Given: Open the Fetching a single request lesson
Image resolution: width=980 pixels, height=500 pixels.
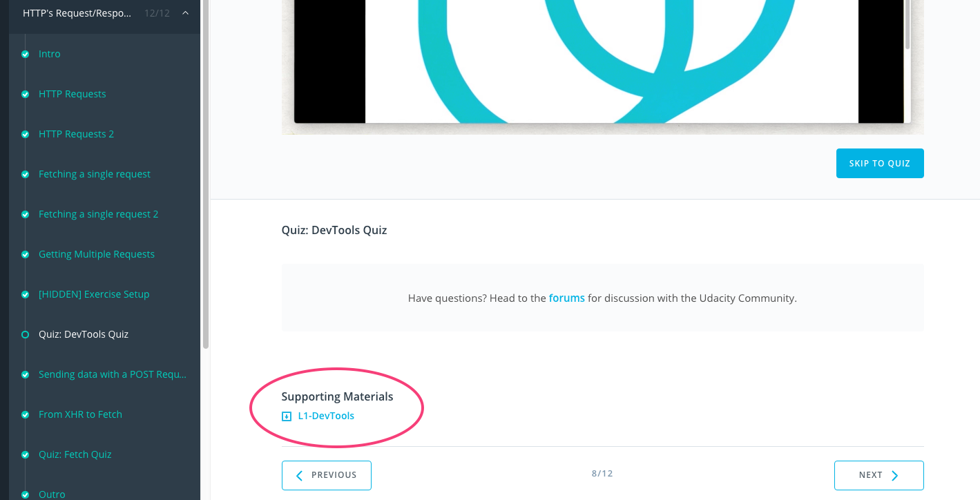Looking at the screenshot, I should tap(95, 174).
